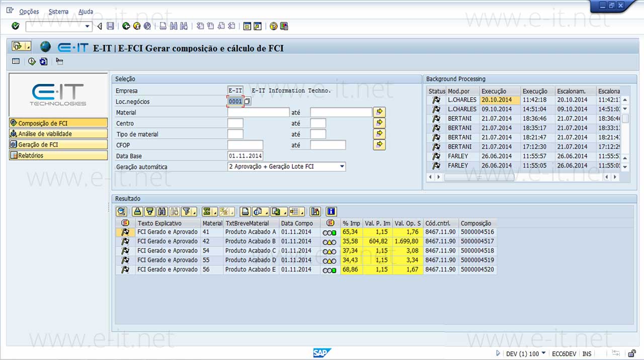Click the Centro from input field
644x360 pixels.
[235, 123]
